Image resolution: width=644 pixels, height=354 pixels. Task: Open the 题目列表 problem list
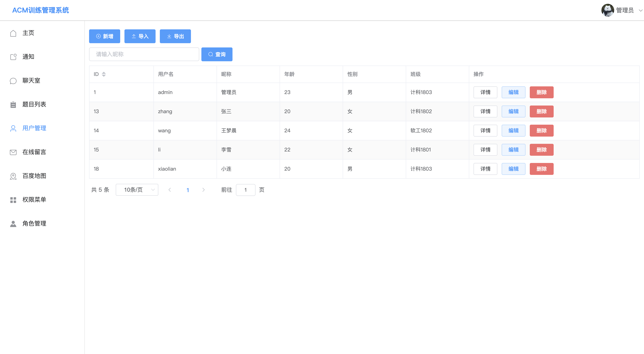coord(34,104)
